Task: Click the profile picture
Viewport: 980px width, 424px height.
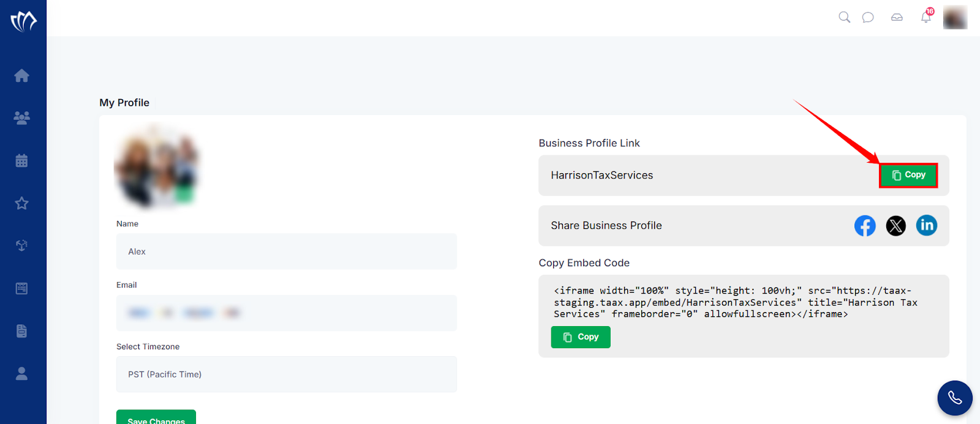Action: pos(157,167)
